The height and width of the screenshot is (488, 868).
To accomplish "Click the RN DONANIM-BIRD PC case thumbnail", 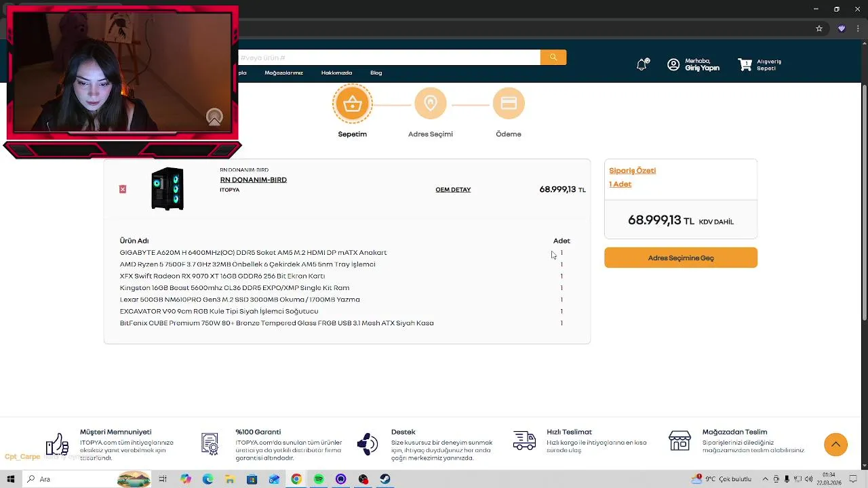I will tap(167, 188).
